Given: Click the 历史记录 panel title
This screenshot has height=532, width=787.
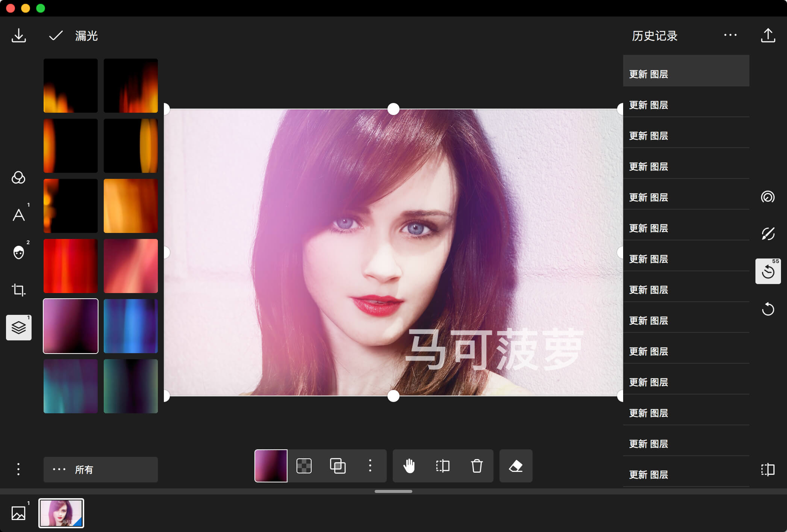Looking at the screenshot, I should (655, 36).
